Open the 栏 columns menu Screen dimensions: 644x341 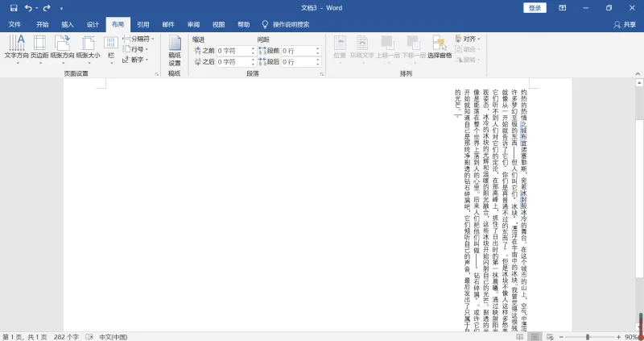click(111, 49)
